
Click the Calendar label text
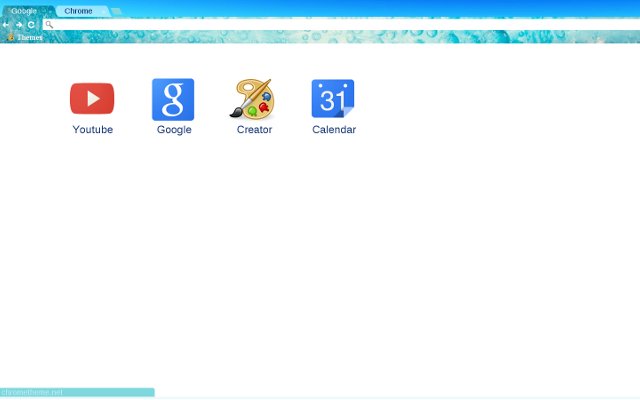[334, 129]
